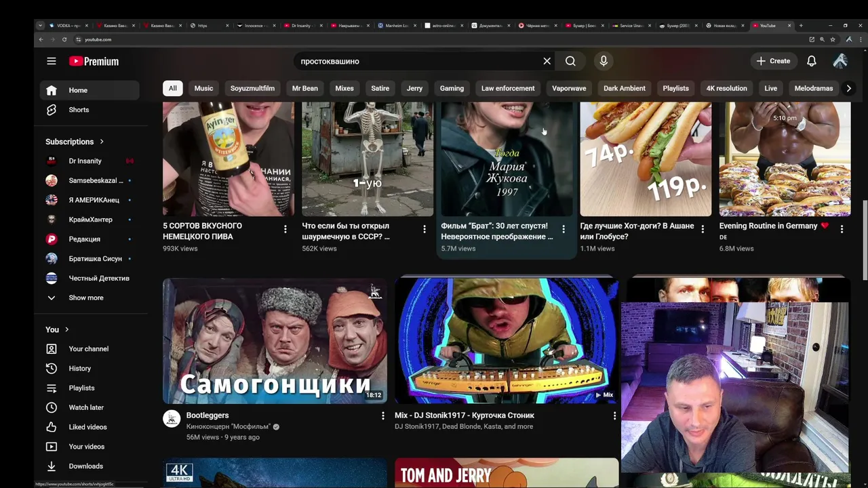Open the Я АМЕРИКАнец channel

pos(90,200)
